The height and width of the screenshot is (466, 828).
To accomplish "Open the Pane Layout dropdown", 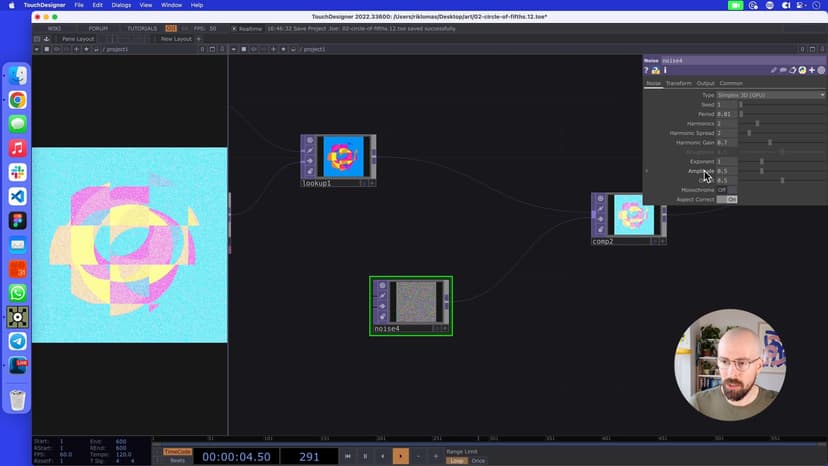I will click(77, 39).
